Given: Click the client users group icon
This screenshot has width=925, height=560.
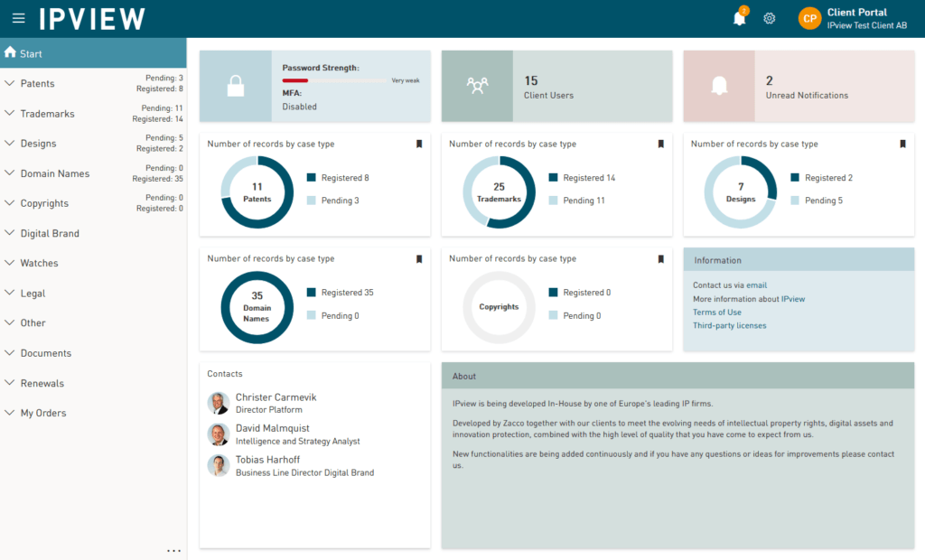Looking at the screenshot, I should tap(479, 86).
